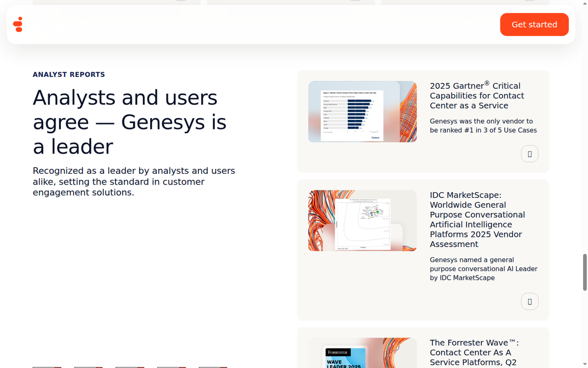Open the IDC MarketScape report thumbnail
Screen dimensions: 588x368
pos(362,220)
